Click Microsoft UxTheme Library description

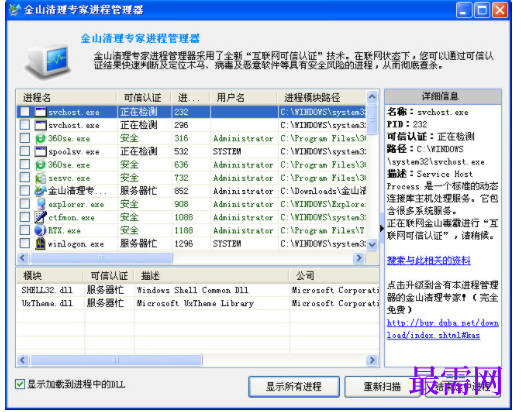(195, 303)
